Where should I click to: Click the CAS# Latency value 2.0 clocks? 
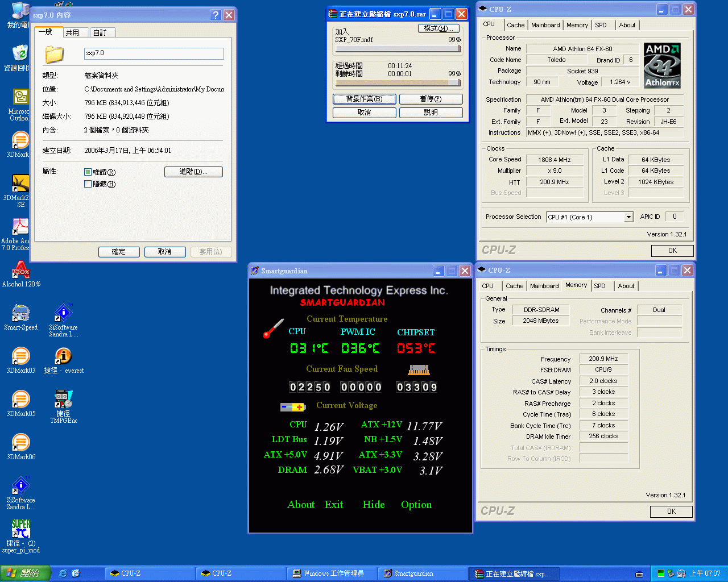tap(603, 381)
